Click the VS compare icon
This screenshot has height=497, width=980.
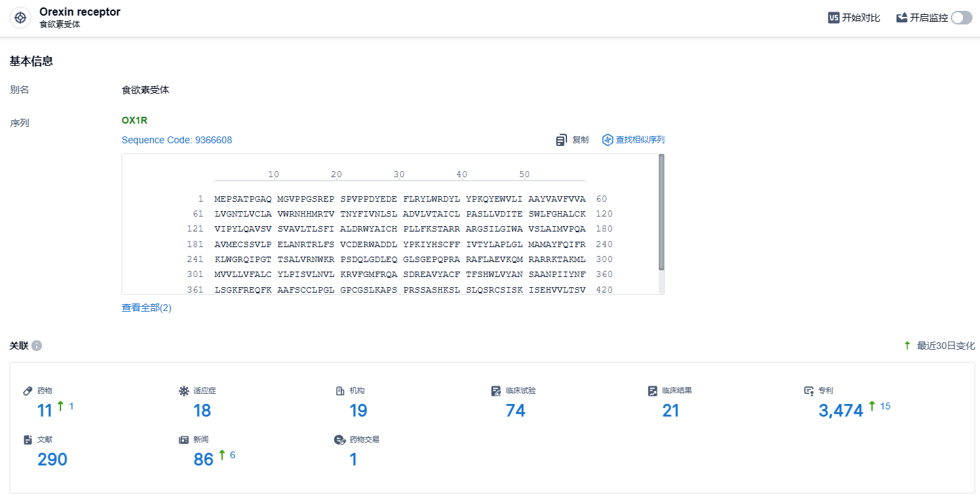coord(833,18)
